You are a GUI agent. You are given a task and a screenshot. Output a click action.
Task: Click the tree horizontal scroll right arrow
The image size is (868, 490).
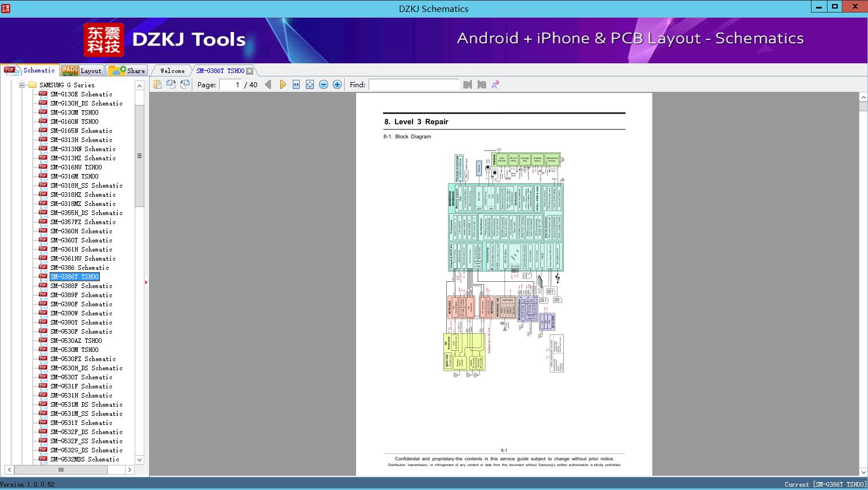click(x=130, y=470)
